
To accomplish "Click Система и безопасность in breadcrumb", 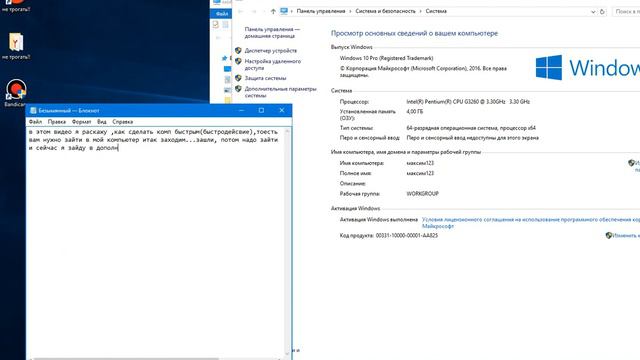I will [385, 11].
